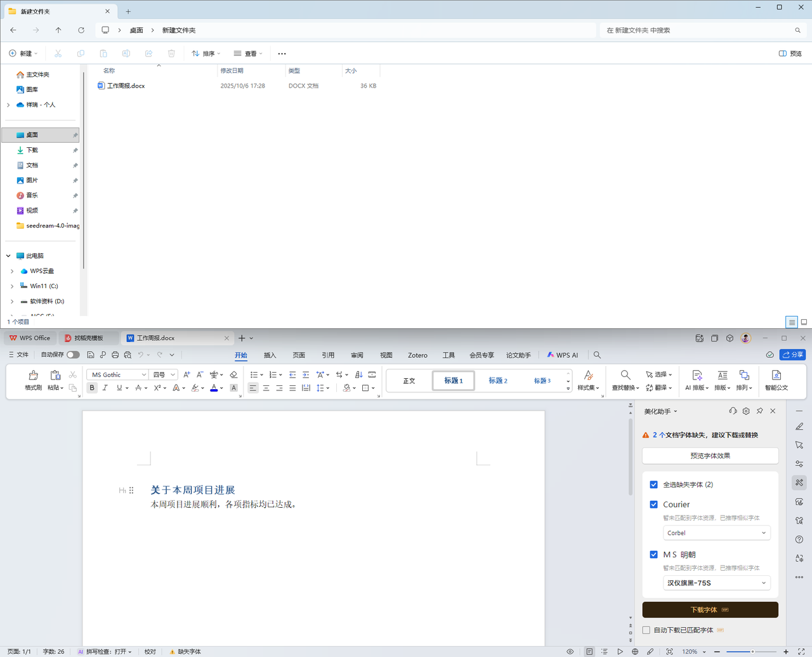
Task: Open the 120% zoom level dropdown
Action: pos(694,651)
